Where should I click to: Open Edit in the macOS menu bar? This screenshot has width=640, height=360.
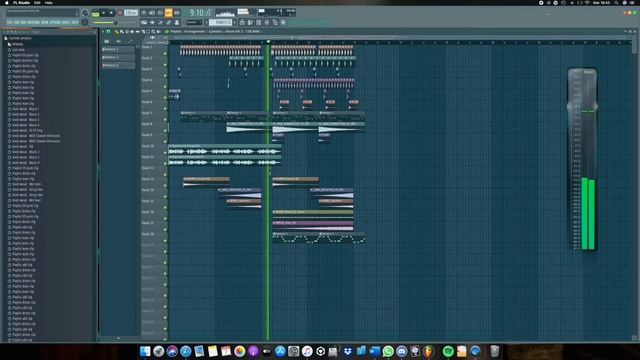click(x=37, y=2)
